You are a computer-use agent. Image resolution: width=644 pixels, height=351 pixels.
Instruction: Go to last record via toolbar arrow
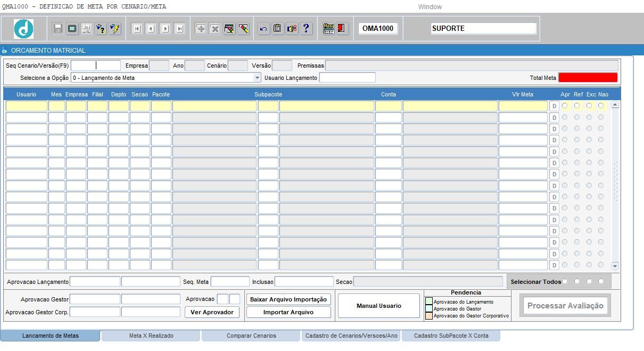coord(180,29)
